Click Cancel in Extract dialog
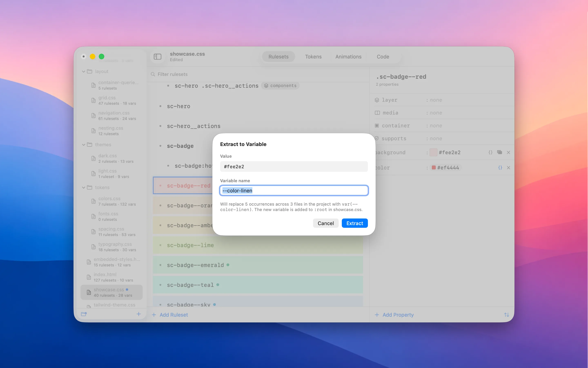Screen dimensions: 588x368 pos(326,223)
